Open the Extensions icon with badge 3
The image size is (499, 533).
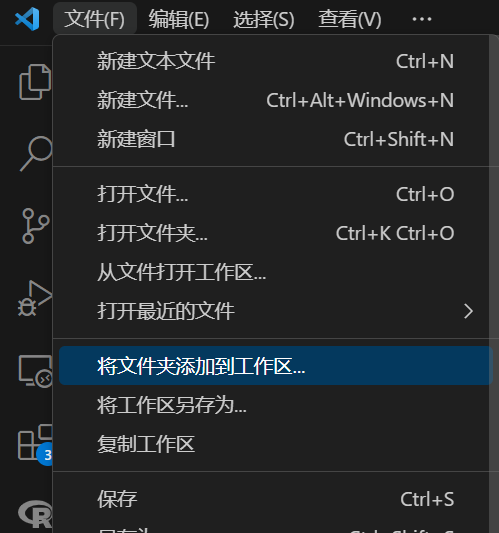point(35,444)
